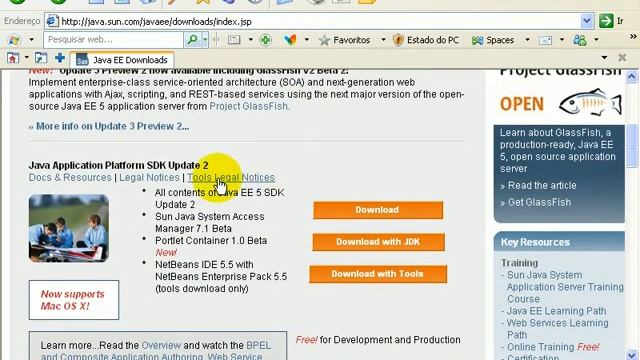The image size is (640, 360).
Task: Click the Key Resources header
Action: (x=559, y=242)
